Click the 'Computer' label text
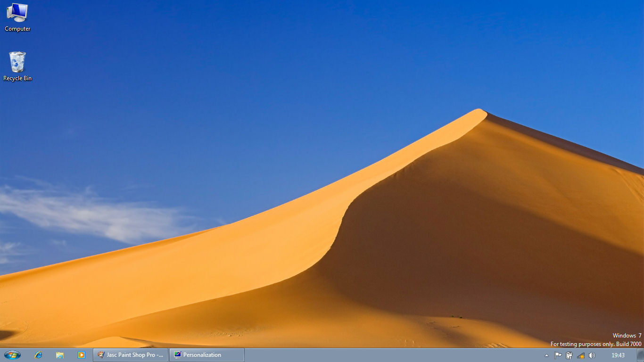644x362 pixels. 17,29
